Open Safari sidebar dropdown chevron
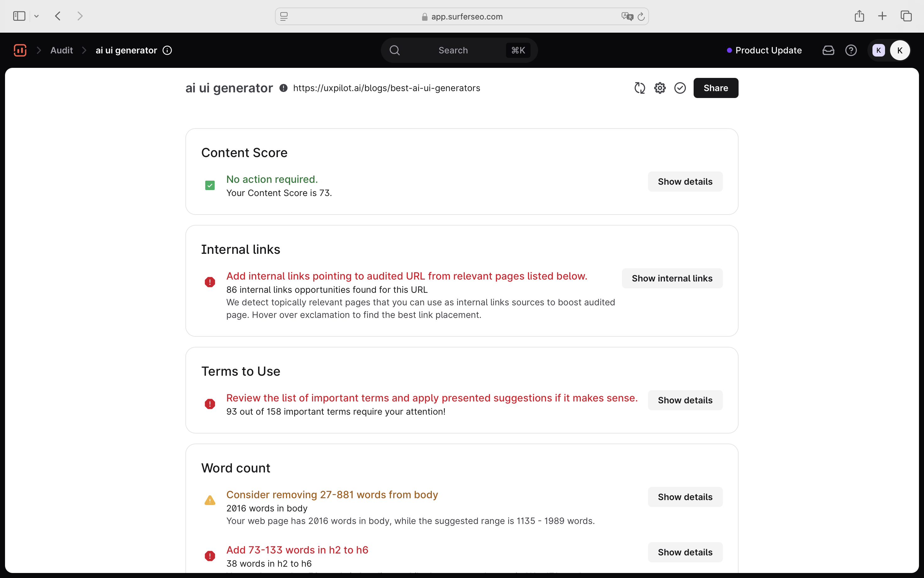 click(x=36, y=16)
